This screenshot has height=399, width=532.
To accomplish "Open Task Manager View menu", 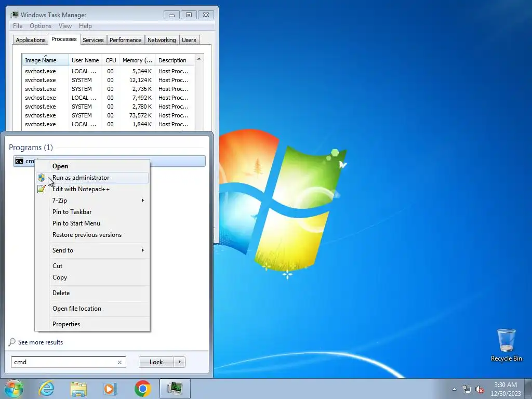I will (x=65, y=26).
